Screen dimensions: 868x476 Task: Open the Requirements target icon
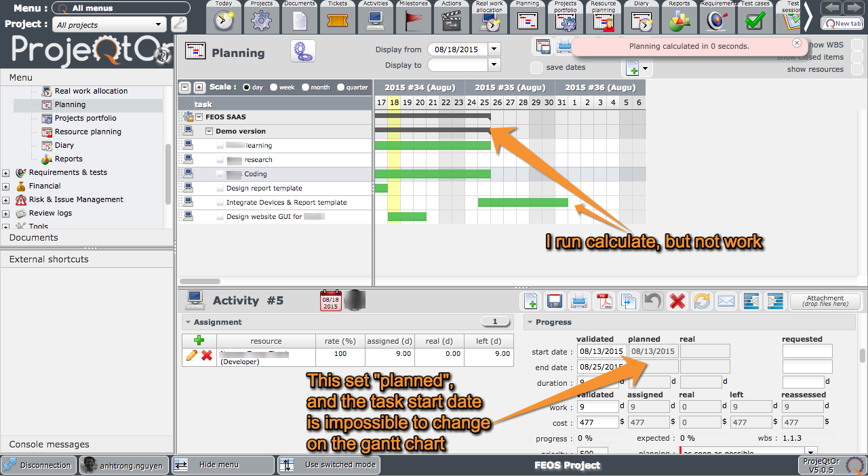pyautogui.click(x=717, y=22)
